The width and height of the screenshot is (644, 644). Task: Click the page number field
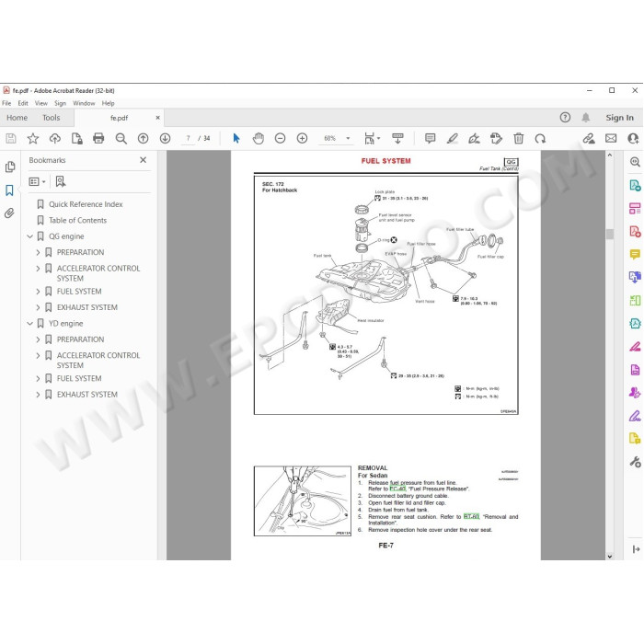[x=188, y=138]
